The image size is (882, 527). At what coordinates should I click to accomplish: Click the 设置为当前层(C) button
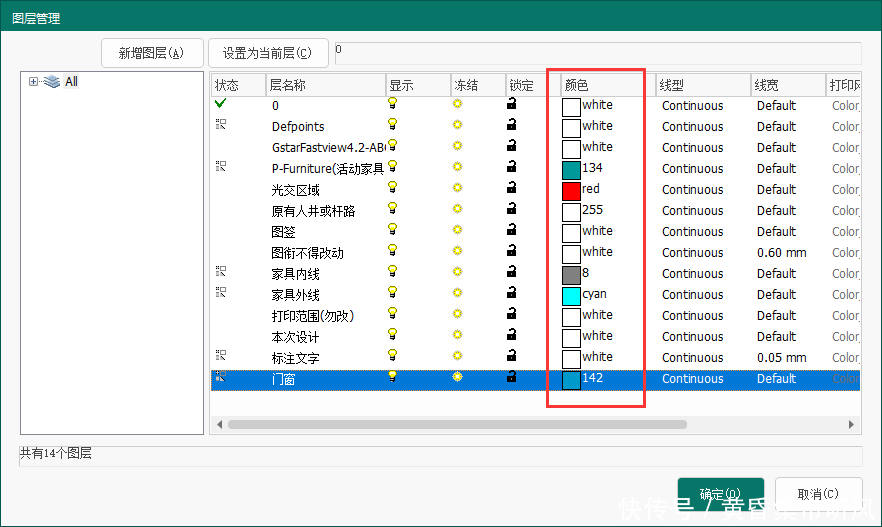[267, 53]
